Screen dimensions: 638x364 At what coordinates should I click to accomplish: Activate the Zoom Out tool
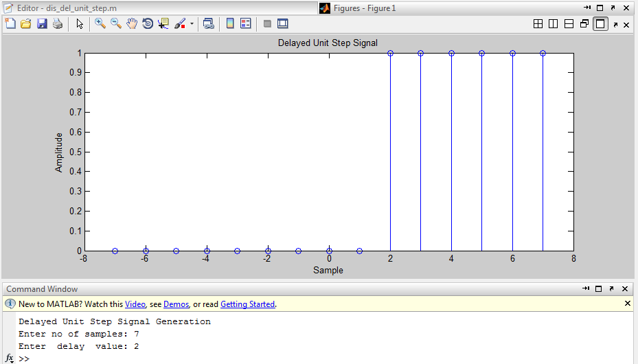(116, 23)
